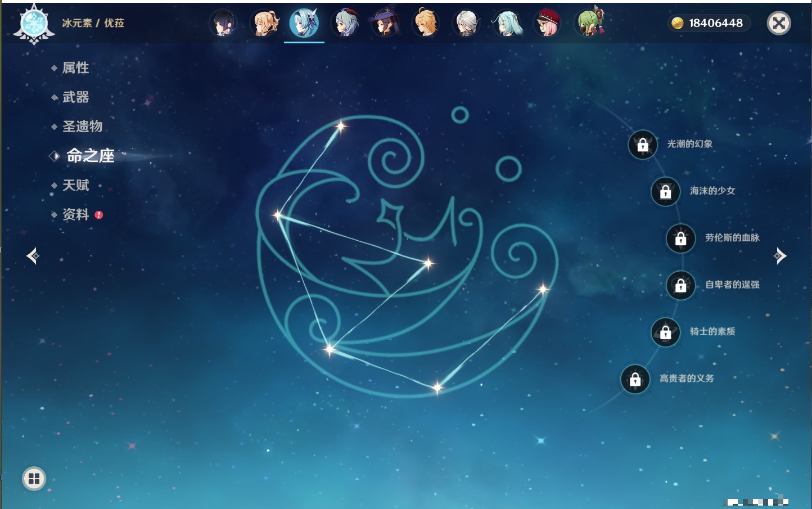
Task: Click the 劳伦斯的血脉 constellation label
Action: point(732,237)
